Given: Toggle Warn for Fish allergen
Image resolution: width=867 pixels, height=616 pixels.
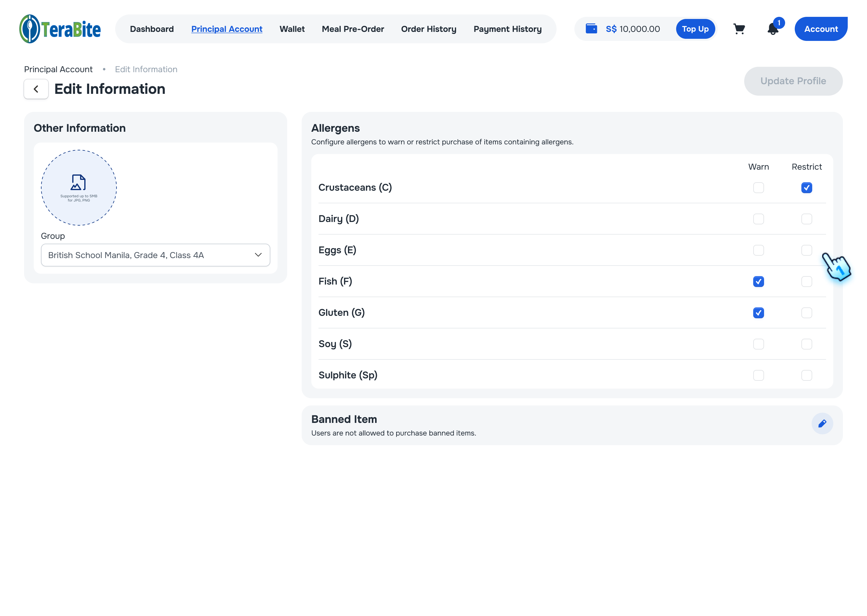Looking at the screenshot, I should (758, 282).
